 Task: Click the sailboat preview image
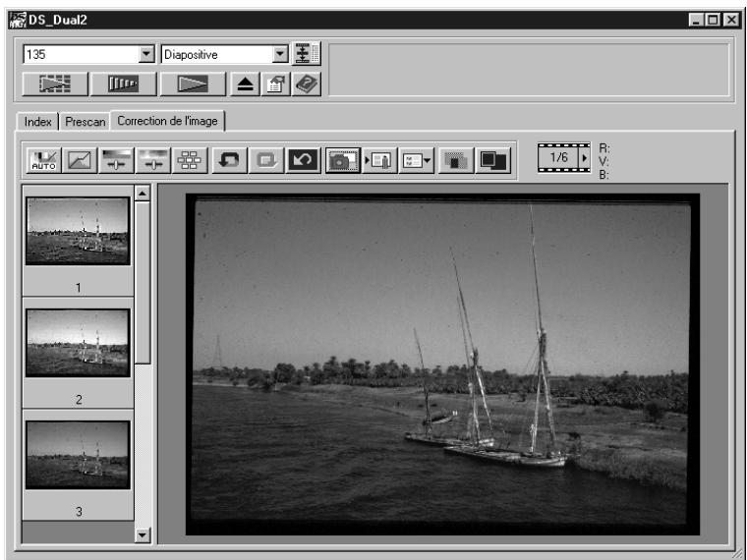coord(442,364)
